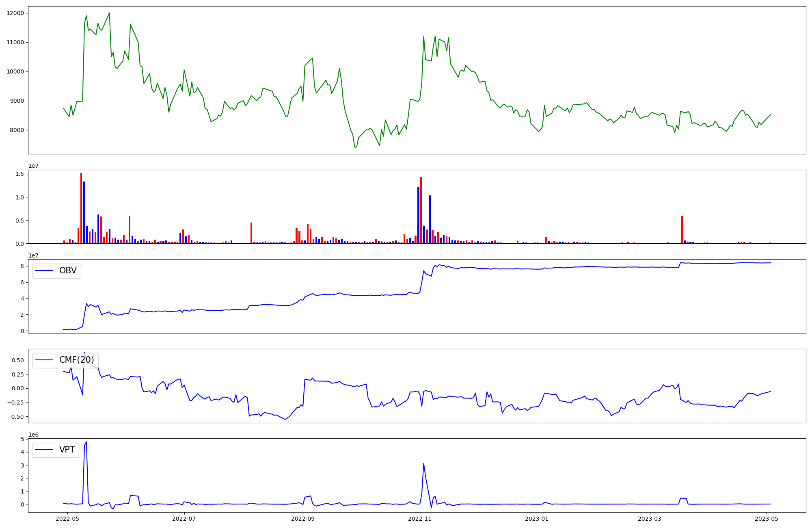Click the isolated red volume bar in March 2023

682,229
